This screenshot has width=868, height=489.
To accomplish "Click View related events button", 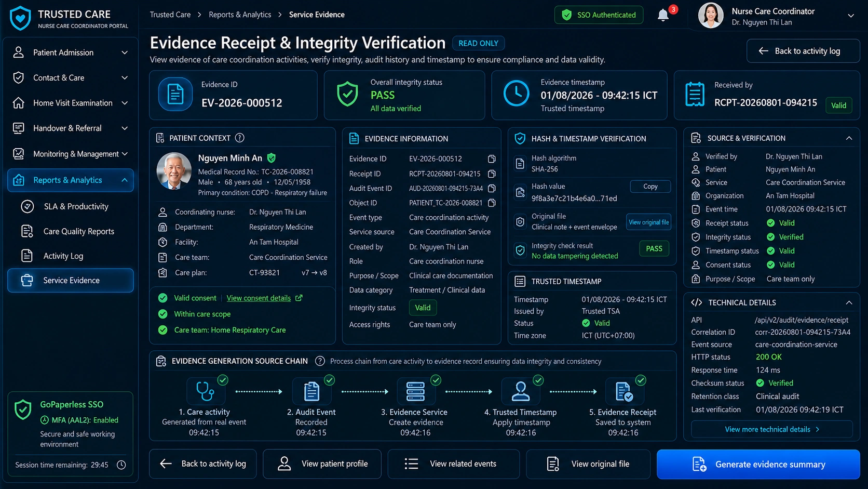I will coord(454,464).
